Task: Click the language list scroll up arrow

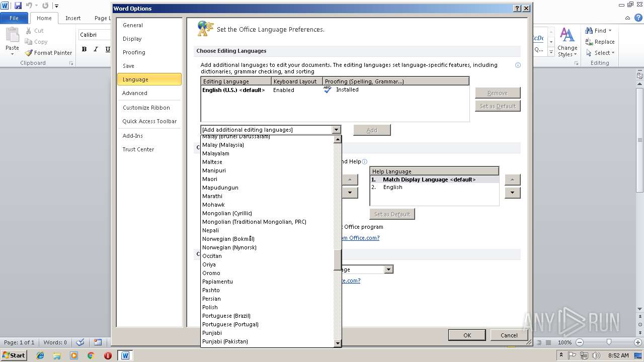Action: 338,139
